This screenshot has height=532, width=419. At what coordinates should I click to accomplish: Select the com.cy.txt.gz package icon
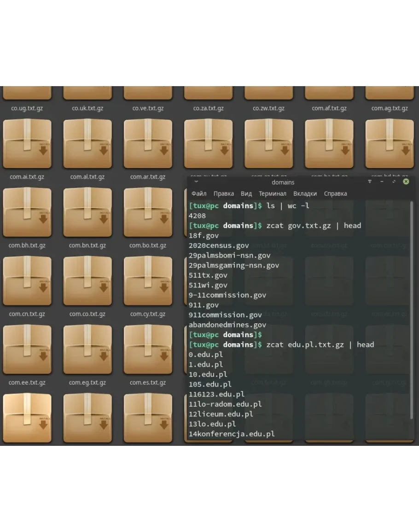[148, 280]
